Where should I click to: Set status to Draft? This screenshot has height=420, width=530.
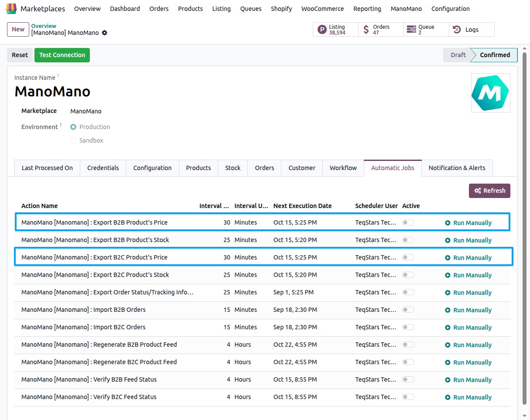[x=458, y=55]
